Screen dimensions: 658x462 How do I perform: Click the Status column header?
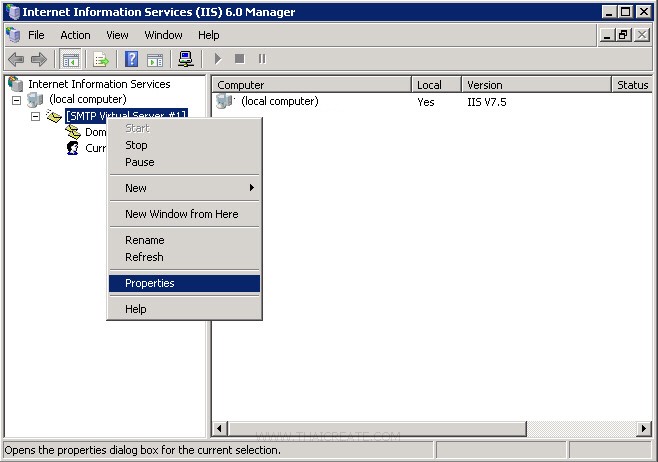(x=632, y=85)
